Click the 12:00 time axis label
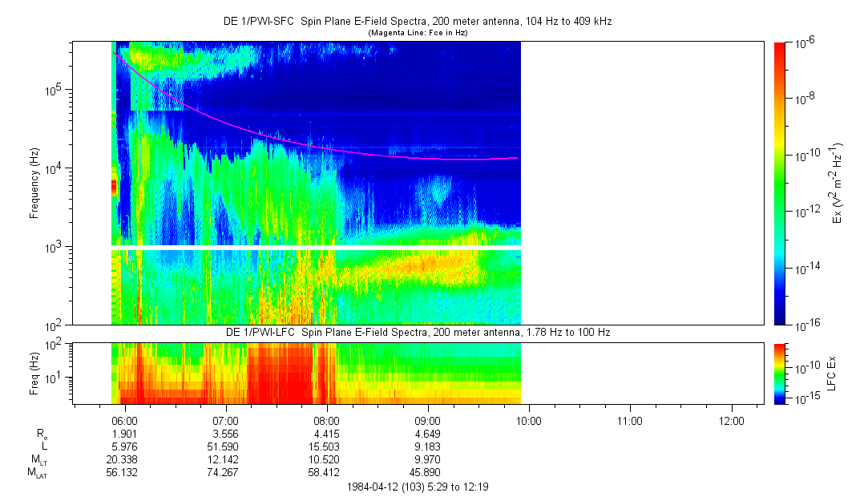868x497 pixels. pyautogui.click(x=731, y=420)
